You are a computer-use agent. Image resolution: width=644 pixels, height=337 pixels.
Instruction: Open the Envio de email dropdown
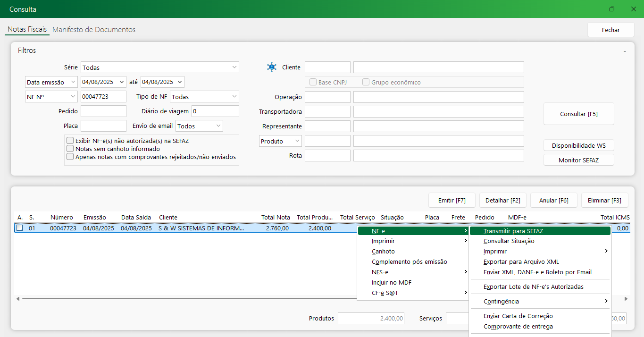click(199, 126)
